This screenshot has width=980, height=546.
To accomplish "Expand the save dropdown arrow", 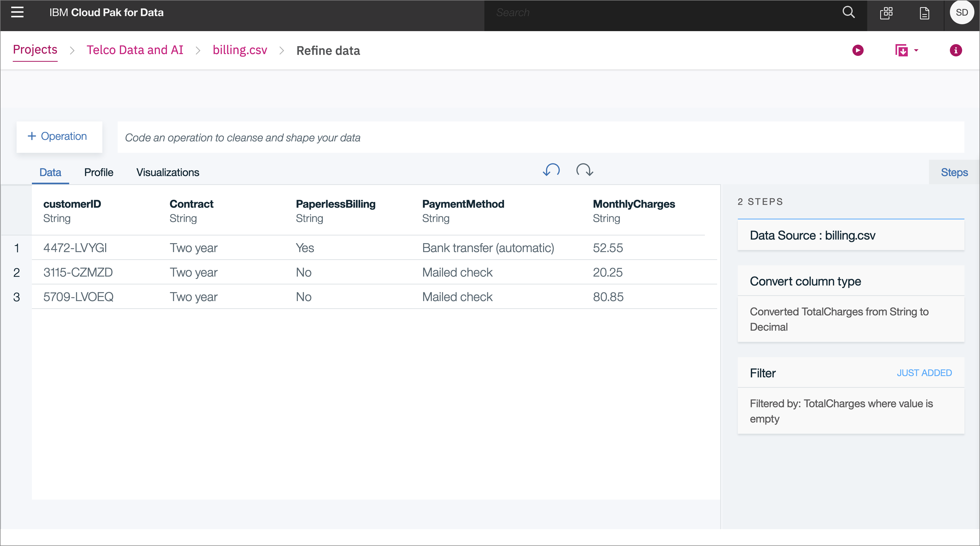I will pos(916,50).
